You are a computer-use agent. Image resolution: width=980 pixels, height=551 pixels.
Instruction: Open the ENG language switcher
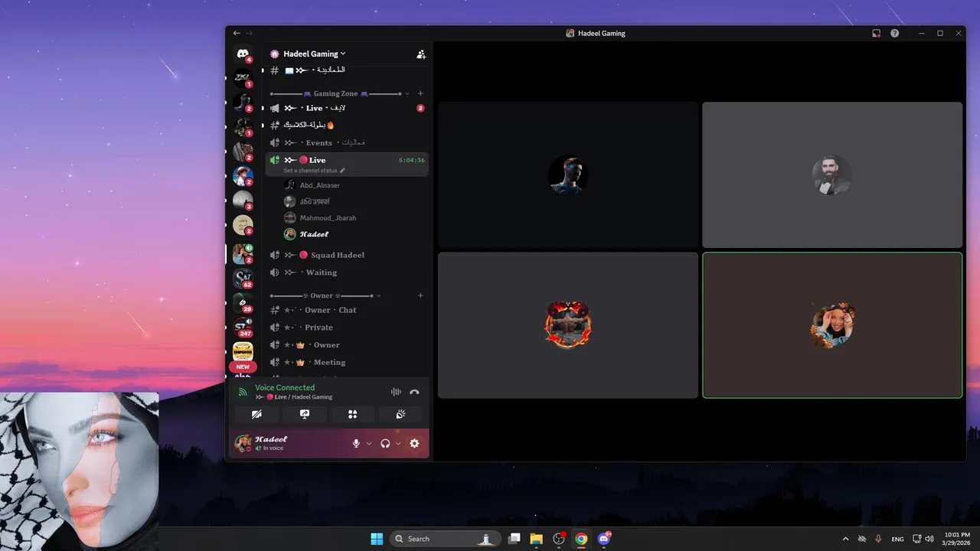(897, 539)
